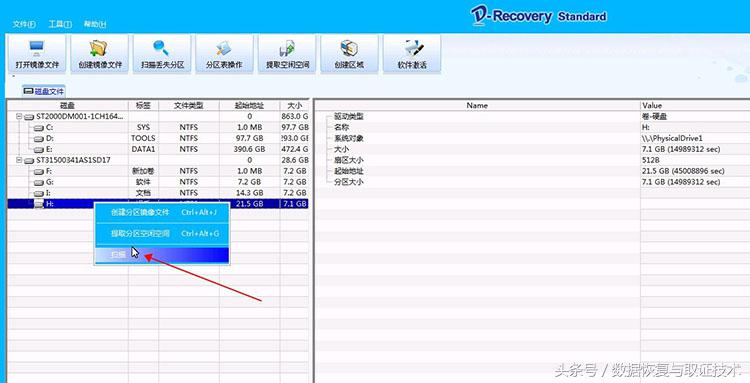Click the 512B sector size value
The width and height of the screenshot is (750, 383).
pyautogui.click(x=651, y=160)
